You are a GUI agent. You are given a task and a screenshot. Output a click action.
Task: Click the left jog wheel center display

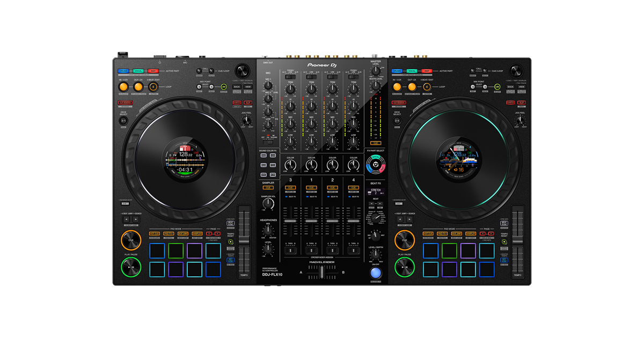[186, 160]
